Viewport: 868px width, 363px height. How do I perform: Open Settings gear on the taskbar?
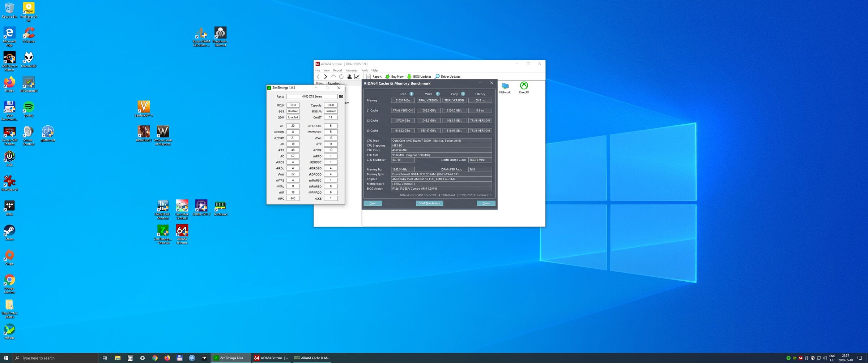click(142, 358)
